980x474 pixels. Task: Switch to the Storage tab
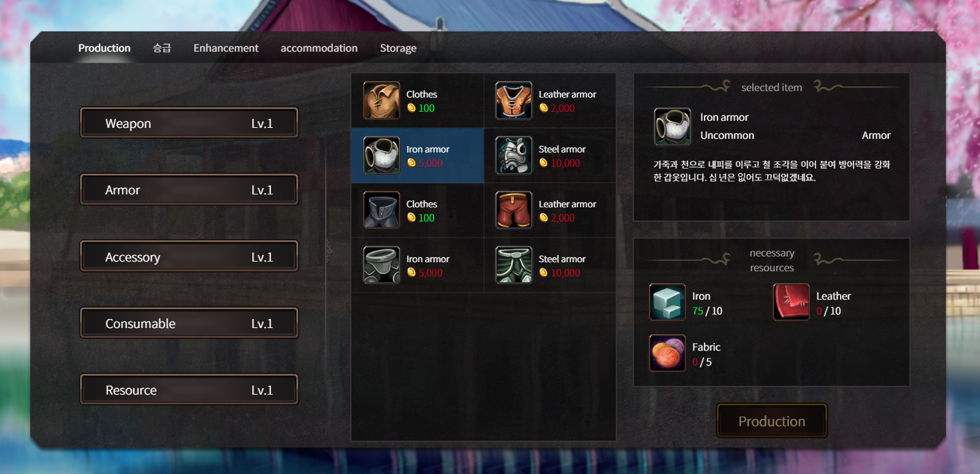coord(398,48)
